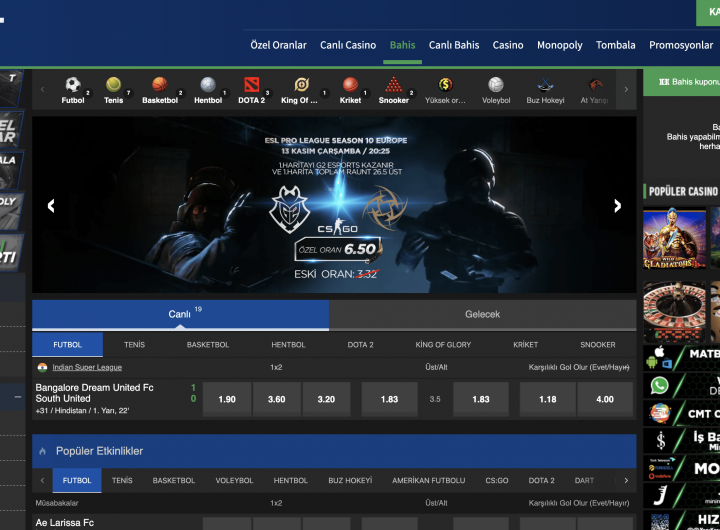Show earlier popular event sport tabs
This screenshot has width=720, height=530.
coord(42,480)
